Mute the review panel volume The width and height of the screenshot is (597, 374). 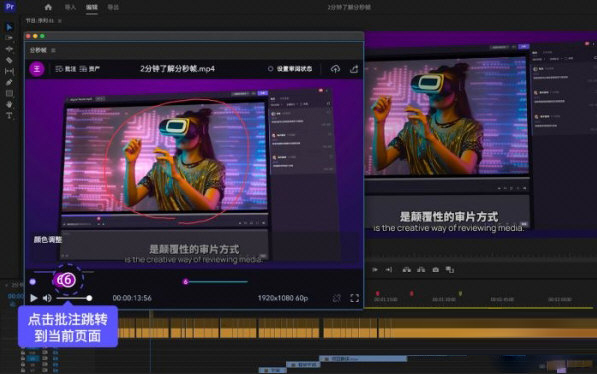click(47, 298)
